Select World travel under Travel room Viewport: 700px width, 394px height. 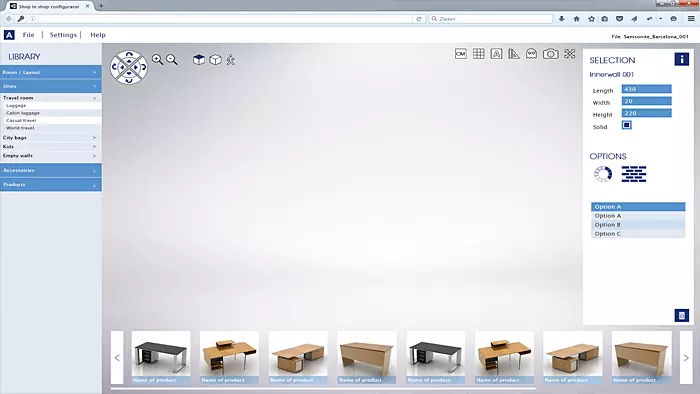53,128
